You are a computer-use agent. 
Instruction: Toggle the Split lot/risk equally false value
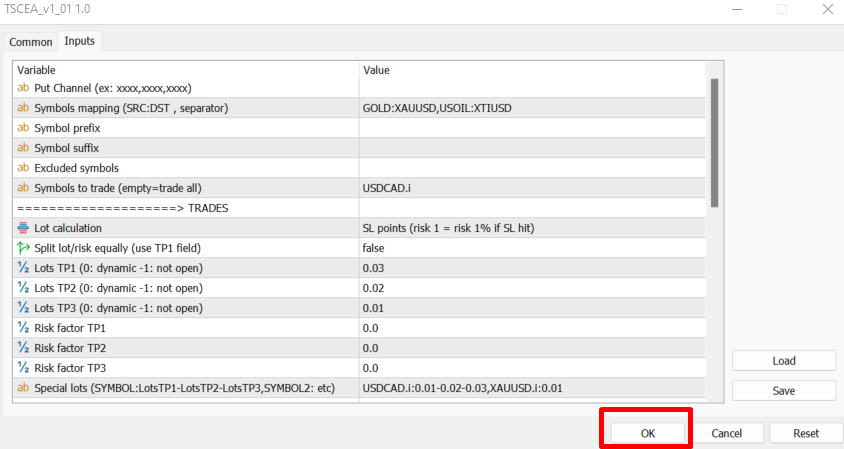(532, 248)
